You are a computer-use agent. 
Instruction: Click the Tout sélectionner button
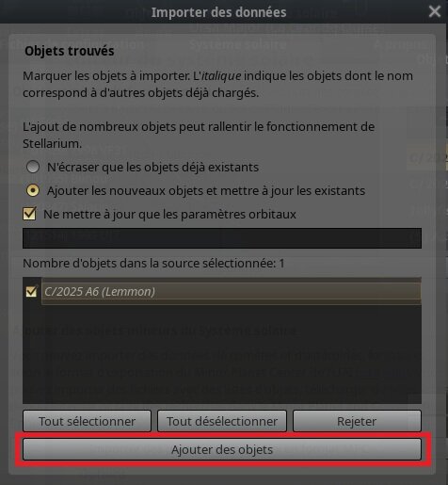[x=87, y=421]
